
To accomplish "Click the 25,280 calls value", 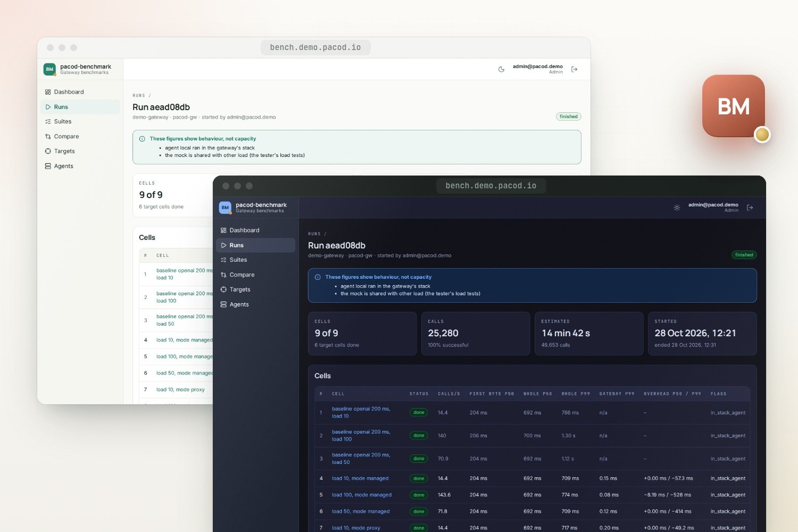I will point(443,333).
